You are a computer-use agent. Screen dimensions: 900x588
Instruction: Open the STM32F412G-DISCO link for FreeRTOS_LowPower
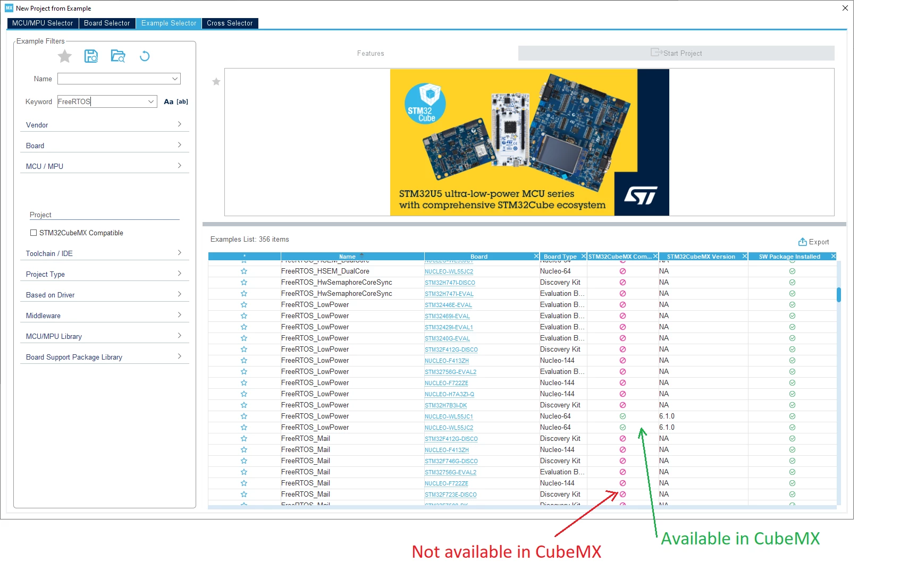point(451,350)
